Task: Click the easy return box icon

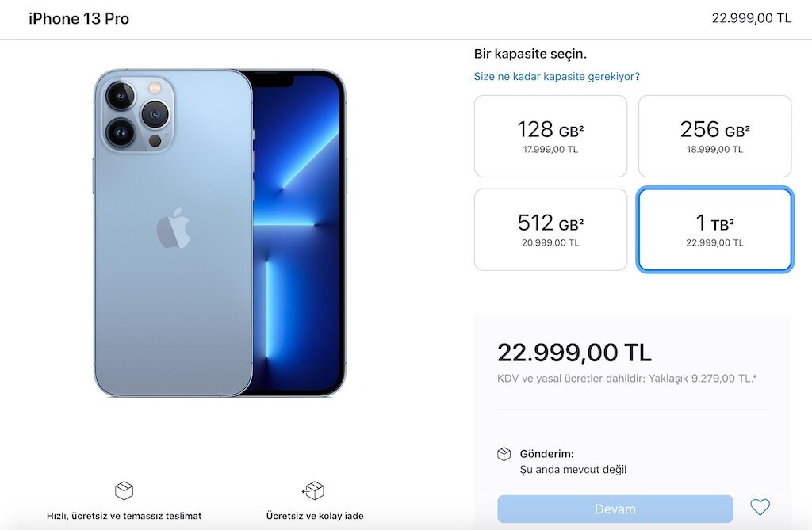Action: click(313, 490)
